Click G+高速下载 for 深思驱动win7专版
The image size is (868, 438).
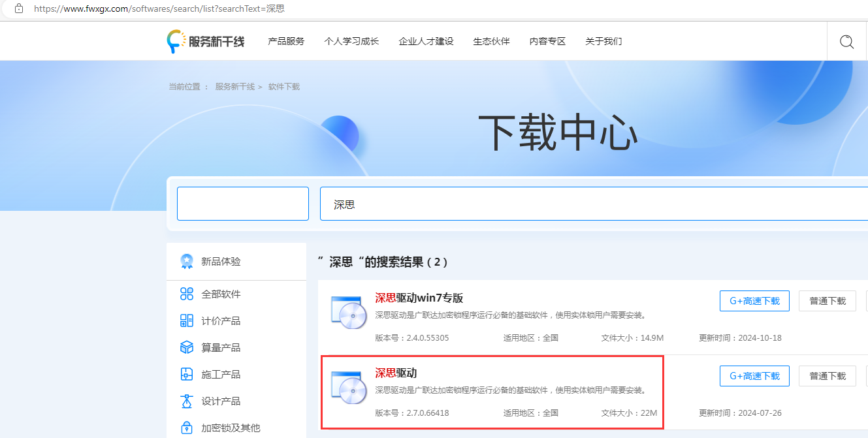click(x=754, y=301)
